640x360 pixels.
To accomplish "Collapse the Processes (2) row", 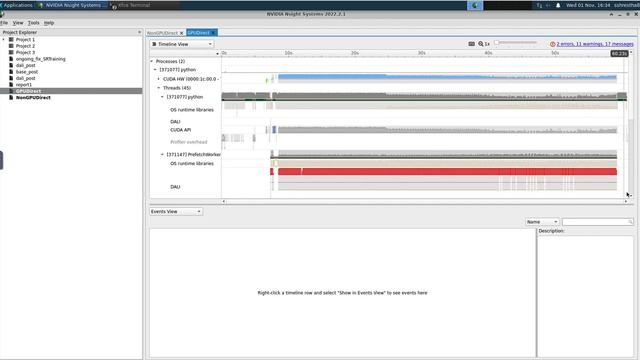I will (x=152, y=61).
